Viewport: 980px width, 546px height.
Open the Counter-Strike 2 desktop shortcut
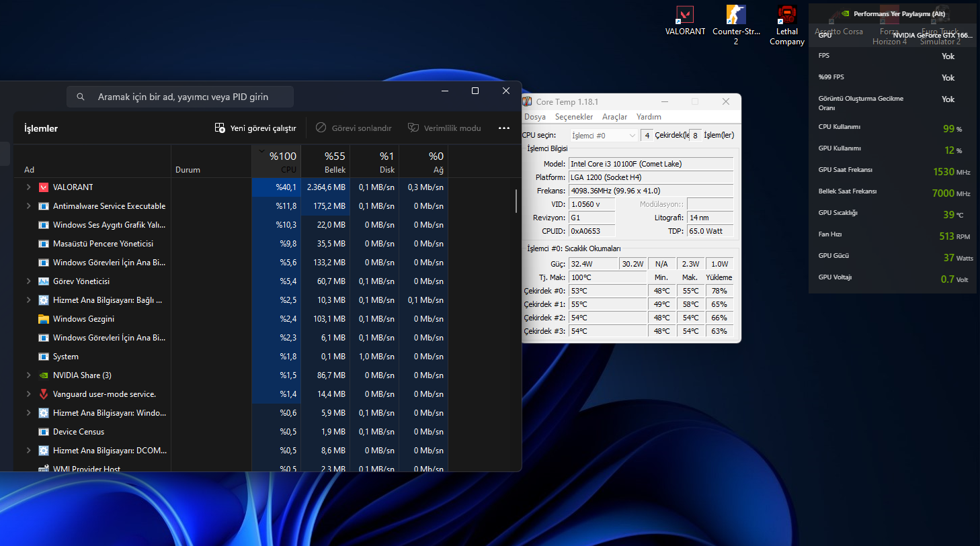point(736,25)
